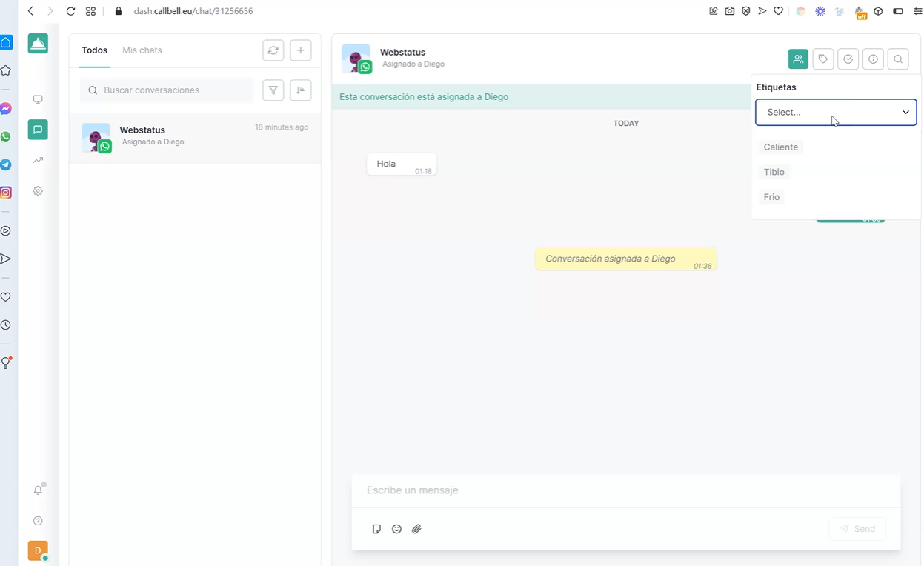This screenshot has height=566, width=924.
Task: Click the Hola message bubble
Action: click(x=402, y=164)
